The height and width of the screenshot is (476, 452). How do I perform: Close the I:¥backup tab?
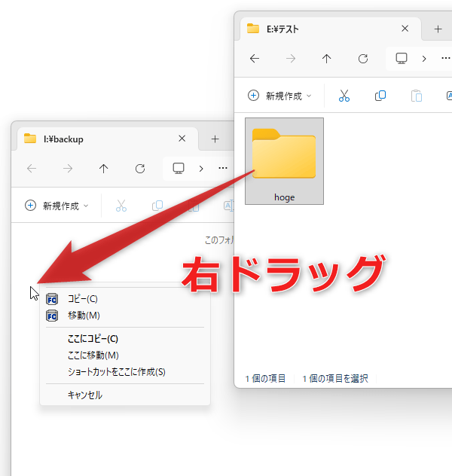point(182,139)
